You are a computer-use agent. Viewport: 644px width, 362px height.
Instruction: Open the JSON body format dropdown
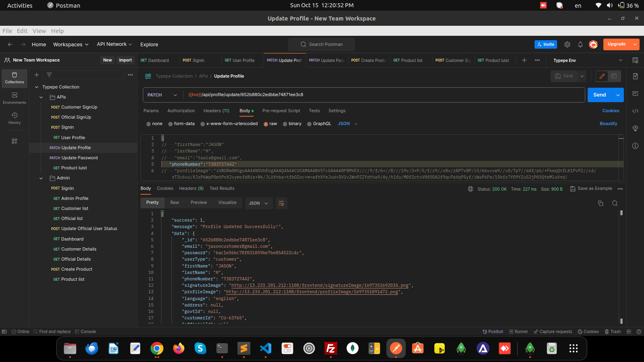(348, 124)
